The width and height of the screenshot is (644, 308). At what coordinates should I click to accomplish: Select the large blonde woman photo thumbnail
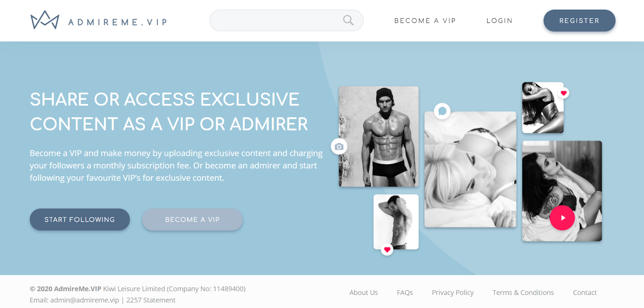(470, 170)
